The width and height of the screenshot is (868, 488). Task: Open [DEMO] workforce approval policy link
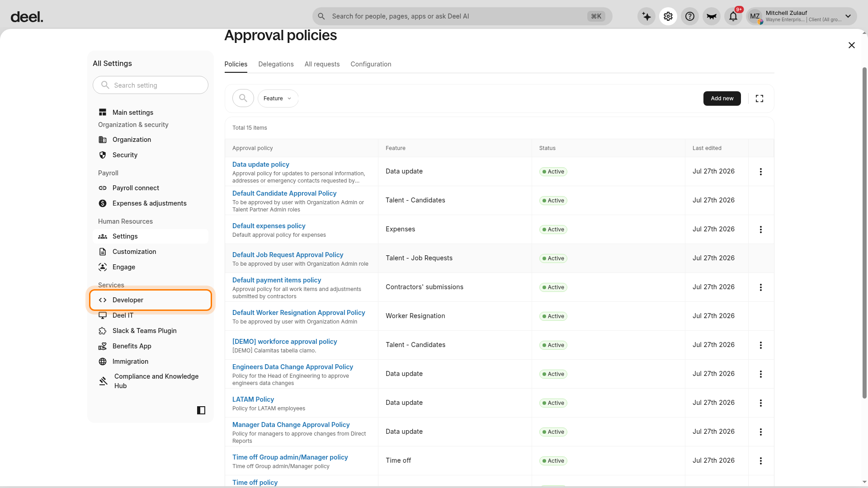click(285, 342)
